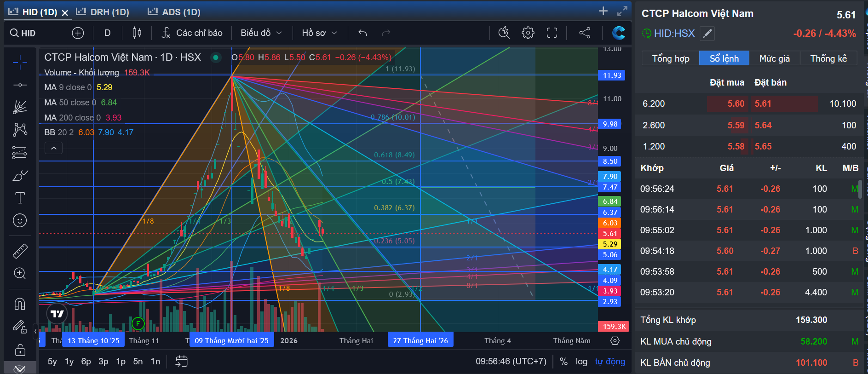
Task: Set time range to 6p
Action: point(86,362)
